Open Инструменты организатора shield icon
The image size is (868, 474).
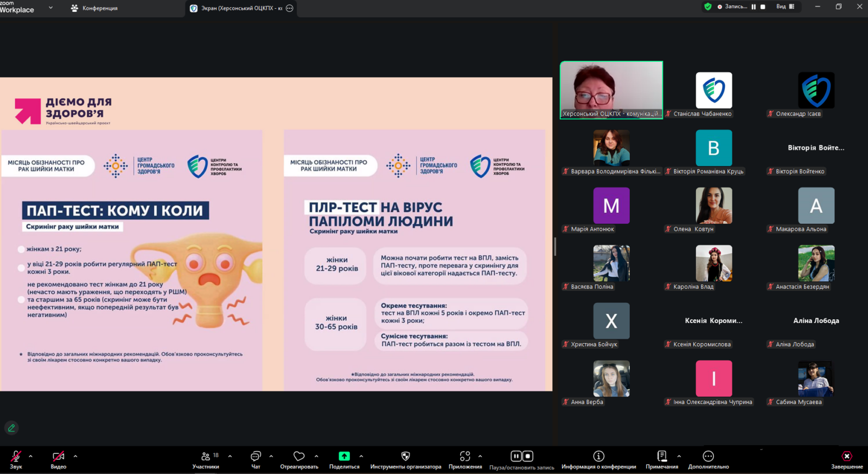(x=405, y=457)
